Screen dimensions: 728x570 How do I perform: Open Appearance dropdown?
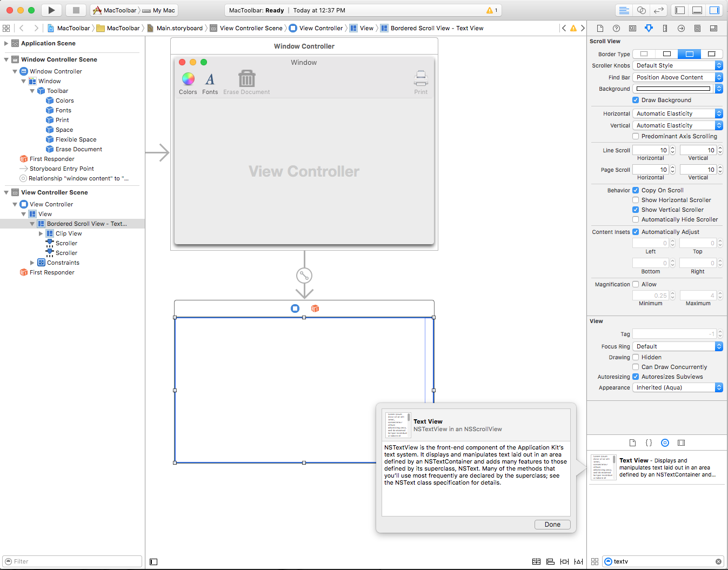[x=678, y=387]
